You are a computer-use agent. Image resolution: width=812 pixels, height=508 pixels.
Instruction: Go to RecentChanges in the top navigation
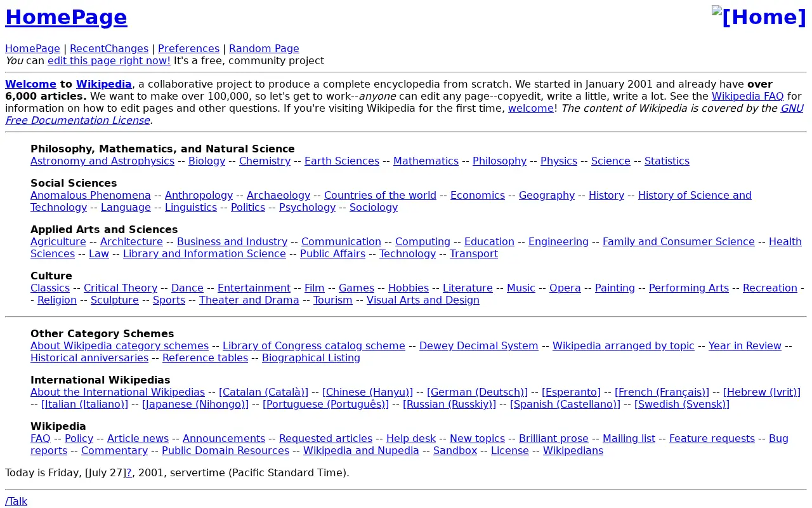coord(109,49)
